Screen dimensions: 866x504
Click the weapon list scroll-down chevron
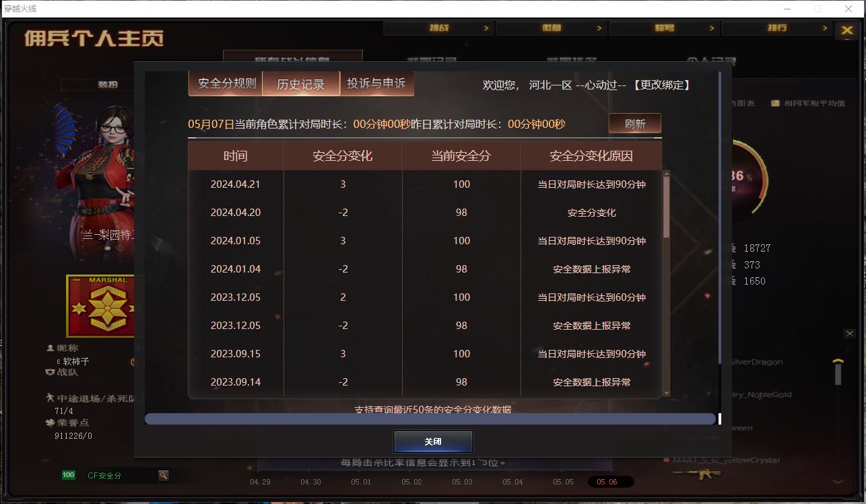(x=838, y=481)
